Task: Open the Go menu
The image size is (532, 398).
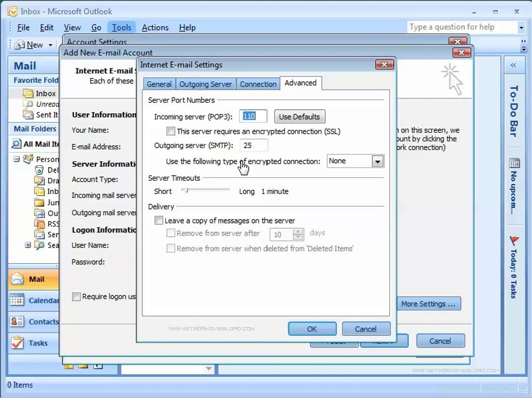Action: point(96,28)
